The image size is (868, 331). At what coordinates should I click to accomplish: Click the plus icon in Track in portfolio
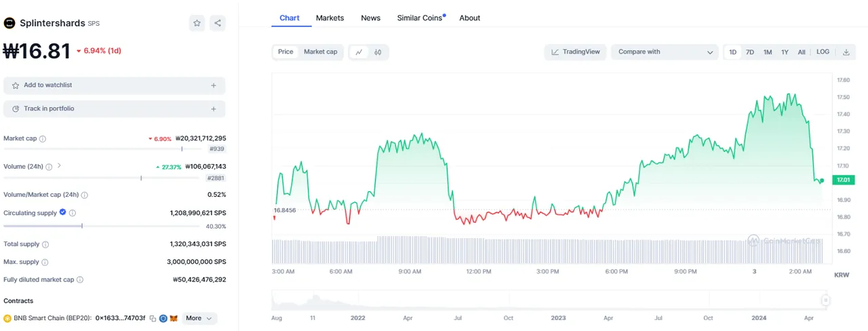[214, 109]
